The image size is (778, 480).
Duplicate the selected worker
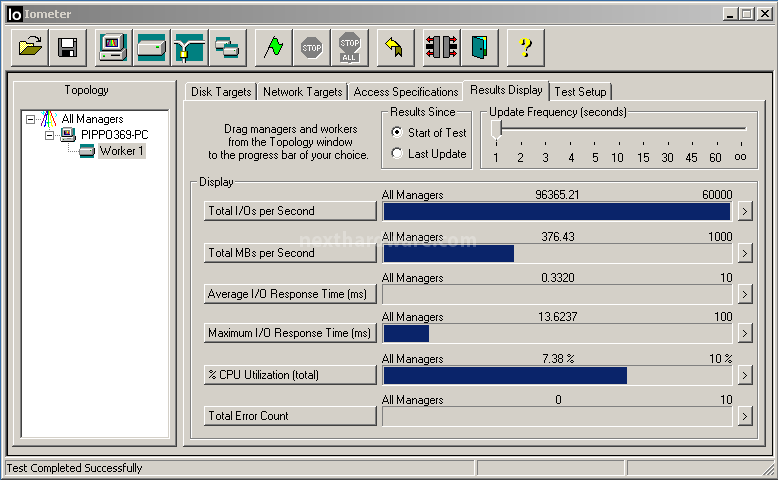(x=228, y=48)
